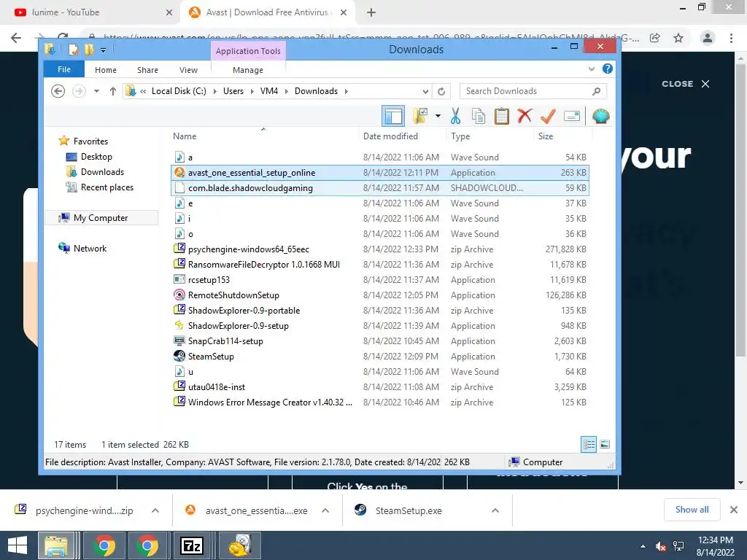This screenshot has width=747, height=560.
Task: Open the Home ribbon tab
Action: (x=106, y=70)
